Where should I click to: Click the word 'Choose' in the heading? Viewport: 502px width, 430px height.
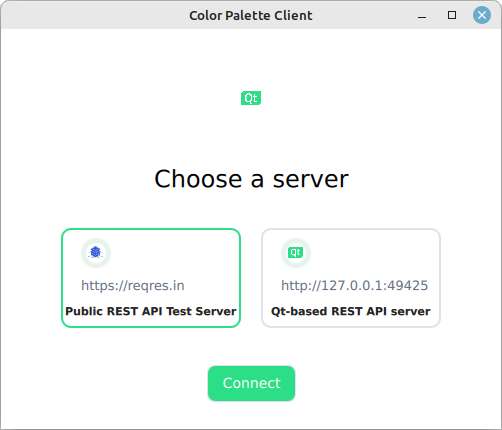coord(198,179)
